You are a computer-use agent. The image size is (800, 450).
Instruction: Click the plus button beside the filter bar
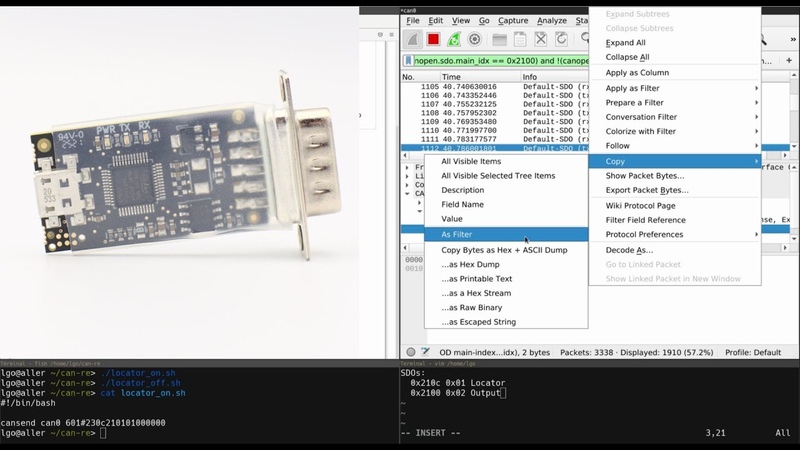789,60
